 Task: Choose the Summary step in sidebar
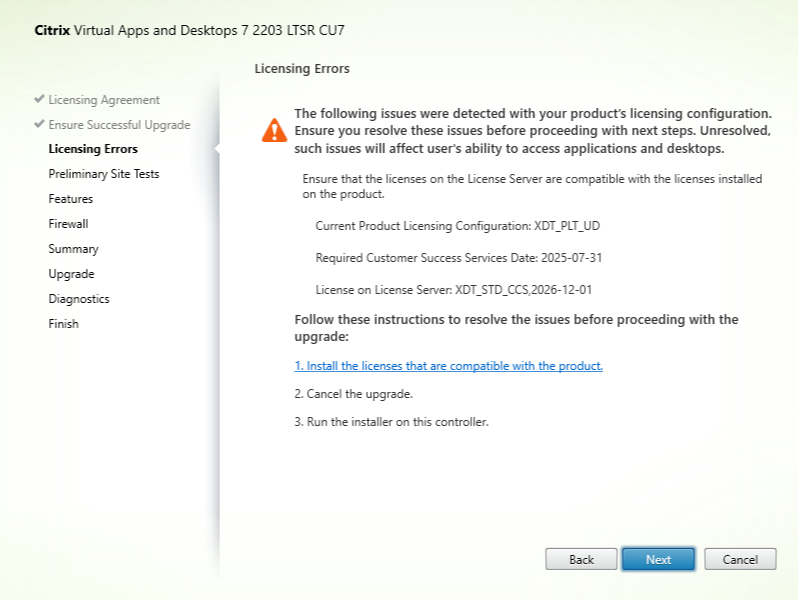pos(73,249)
